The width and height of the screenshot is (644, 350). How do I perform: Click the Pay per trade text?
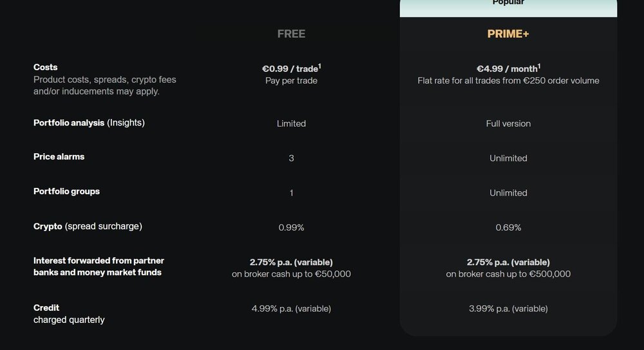(x=291, y=80)
